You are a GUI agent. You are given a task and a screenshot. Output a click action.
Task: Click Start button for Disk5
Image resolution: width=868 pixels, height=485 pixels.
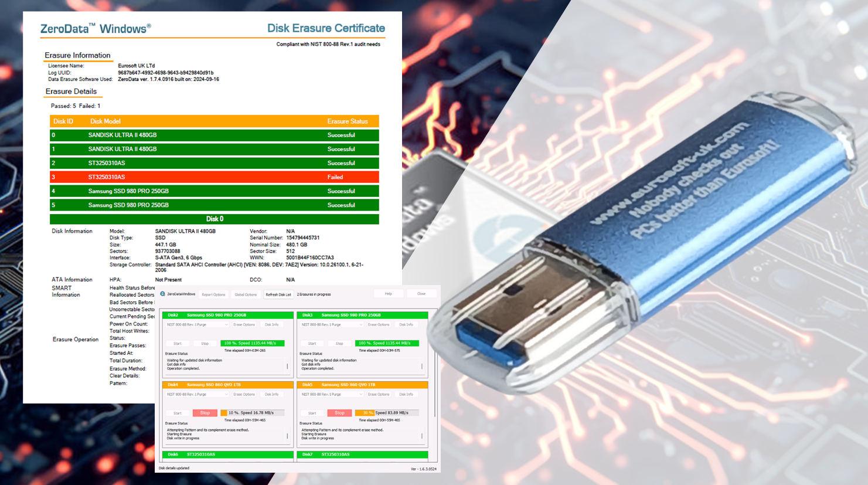pyautogui.click(x=312, y=413)
